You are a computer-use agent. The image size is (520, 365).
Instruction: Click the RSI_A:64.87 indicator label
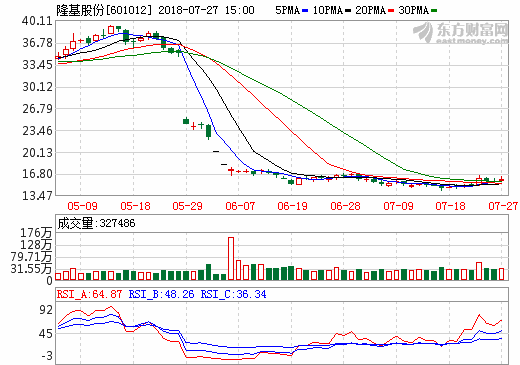[89, 294]
